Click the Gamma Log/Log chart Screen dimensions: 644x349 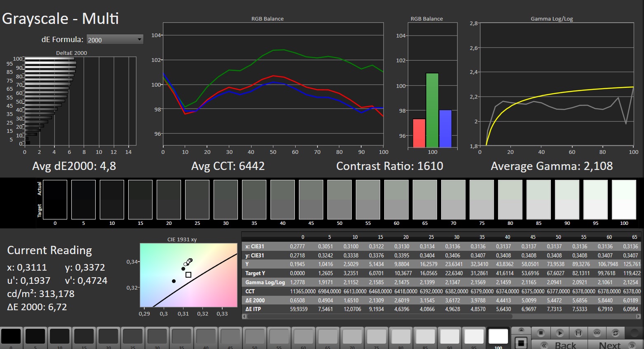tap(557, 84)
